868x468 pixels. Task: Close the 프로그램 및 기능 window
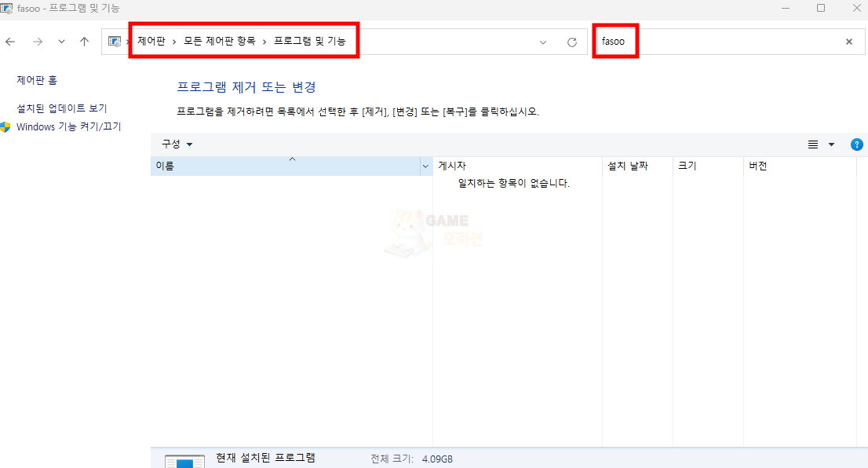(856, 9)
